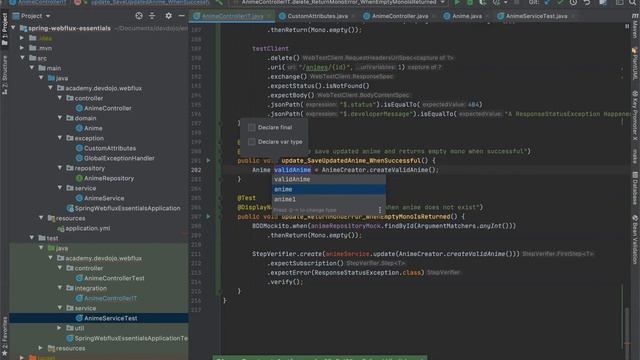Click the Search Everywhere magnifier icon
The image size is (640, 360).
pyautogui.click(x=633, y=2)
